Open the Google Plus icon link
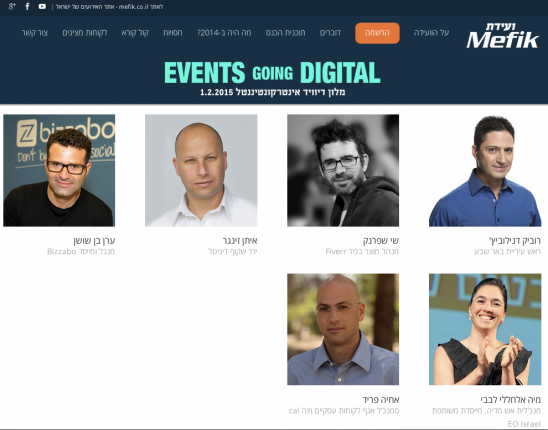The width and height of the screenshot is (548, 430). pos(12,6)
